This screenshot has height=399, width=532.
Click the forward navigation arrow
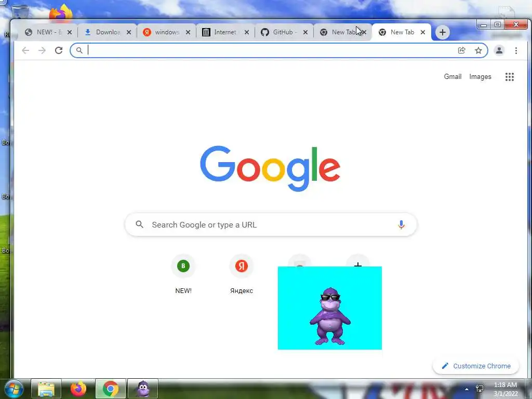pos(42,50)
